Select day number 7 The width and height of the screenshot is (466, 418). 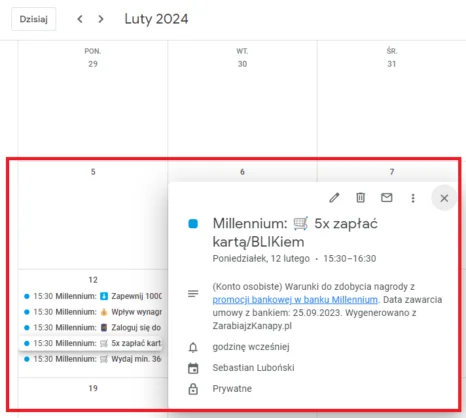tap(392, 172)
